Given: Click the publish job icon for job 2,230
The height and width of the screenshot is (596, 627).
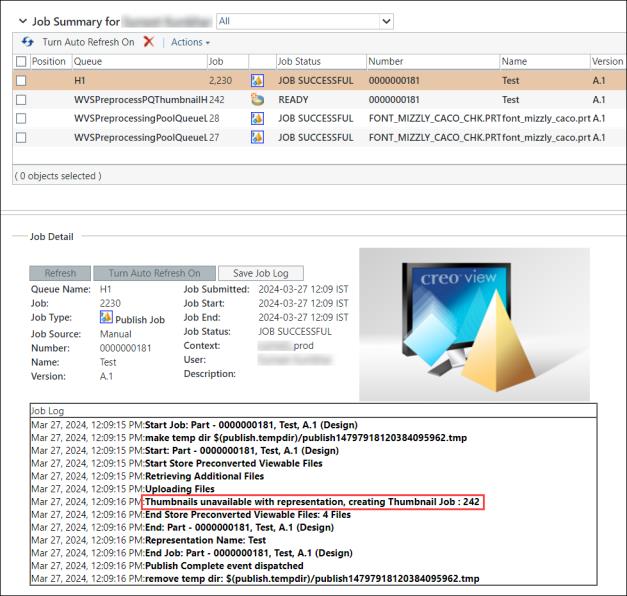Looking at the screenshot, I should 257,80.
